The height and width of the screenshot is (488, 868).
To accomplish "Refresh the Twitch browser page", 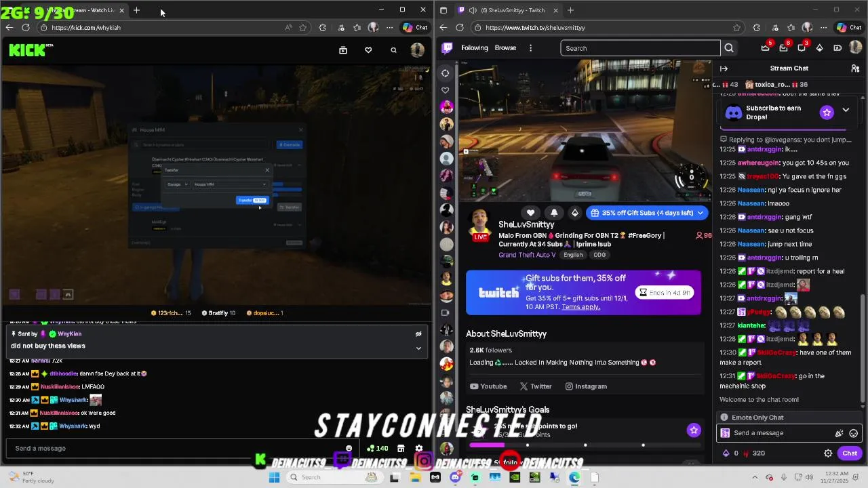I will pyautogui.click(x=460, y=28).
